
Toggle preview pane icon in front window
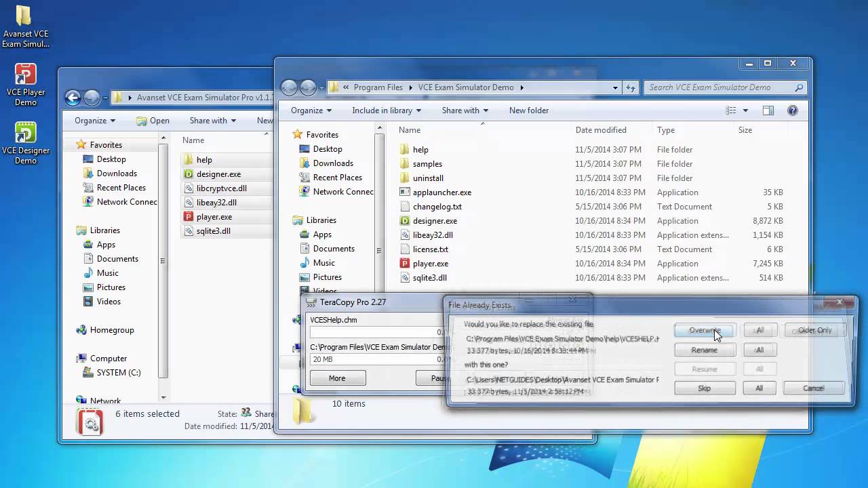(768, 110)
